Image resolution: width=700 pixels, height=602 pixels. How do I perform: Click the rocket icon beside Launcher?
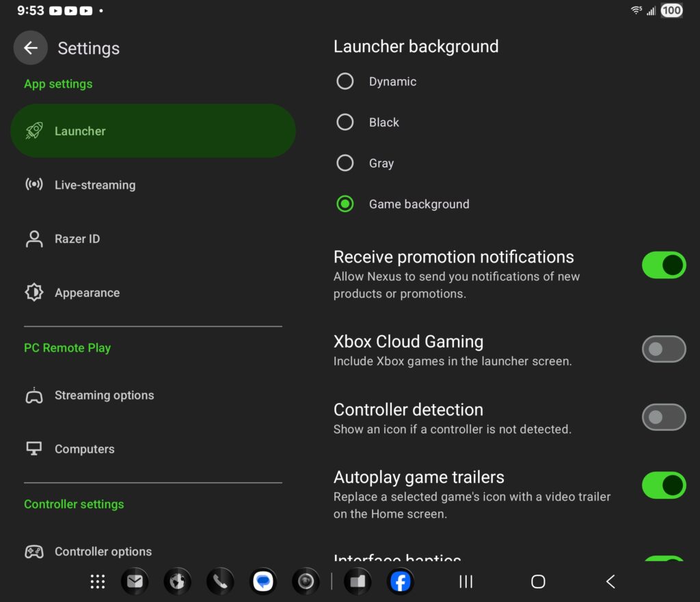coord(34,131)
